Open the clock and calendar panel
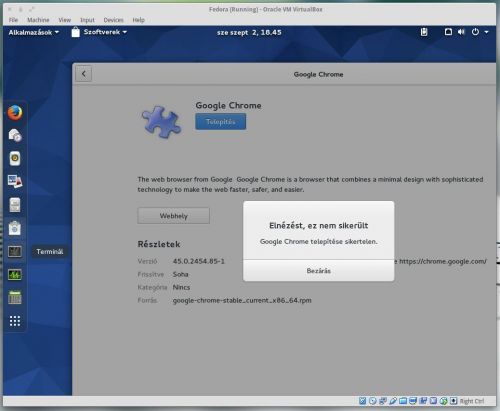 249,32
